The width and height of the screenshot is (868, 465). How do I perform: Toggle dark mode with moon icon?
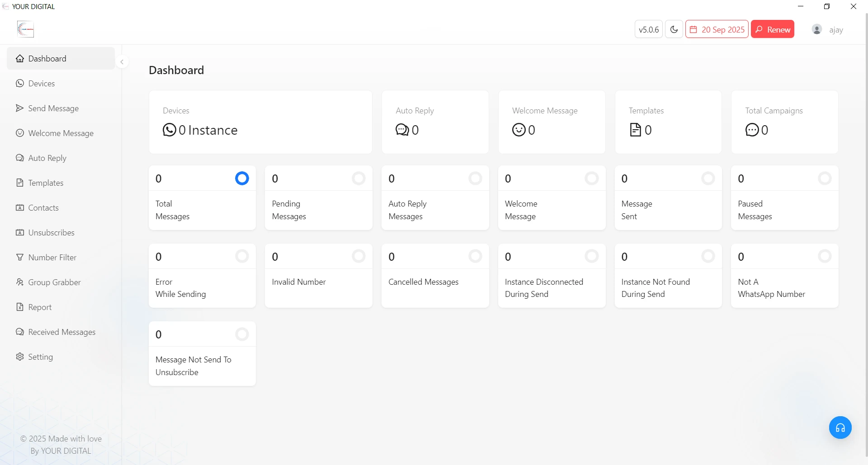(x=674, y=29)
